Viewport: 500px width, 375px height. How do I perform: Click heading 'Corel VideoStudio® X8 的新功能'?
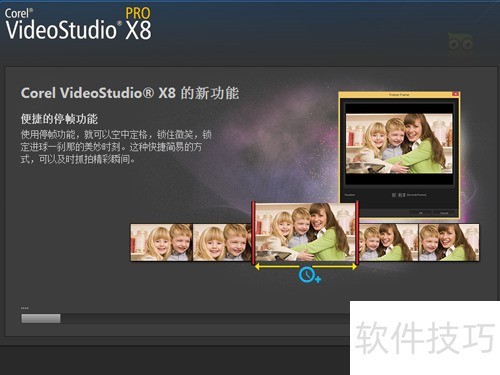click(x=130, y=93)
